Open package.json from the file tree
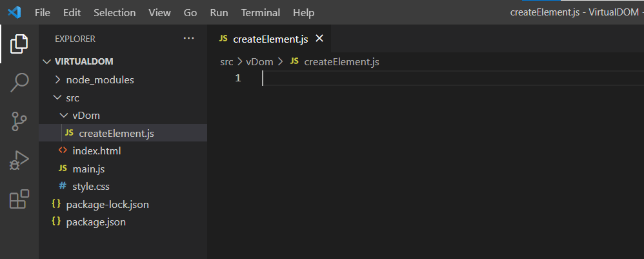This screenshot has height=259, width=644. click(123, 222)
